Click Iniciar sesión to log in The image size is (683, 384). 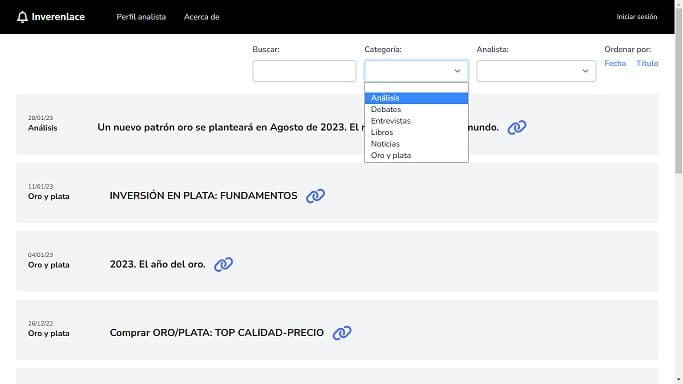(x=636, y=17)
